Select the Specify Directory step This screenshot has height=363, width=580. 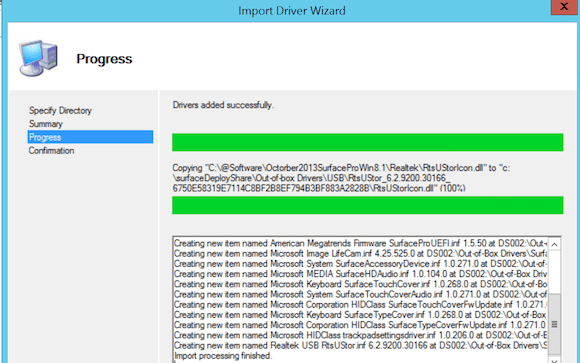click(x=60, y=110)
